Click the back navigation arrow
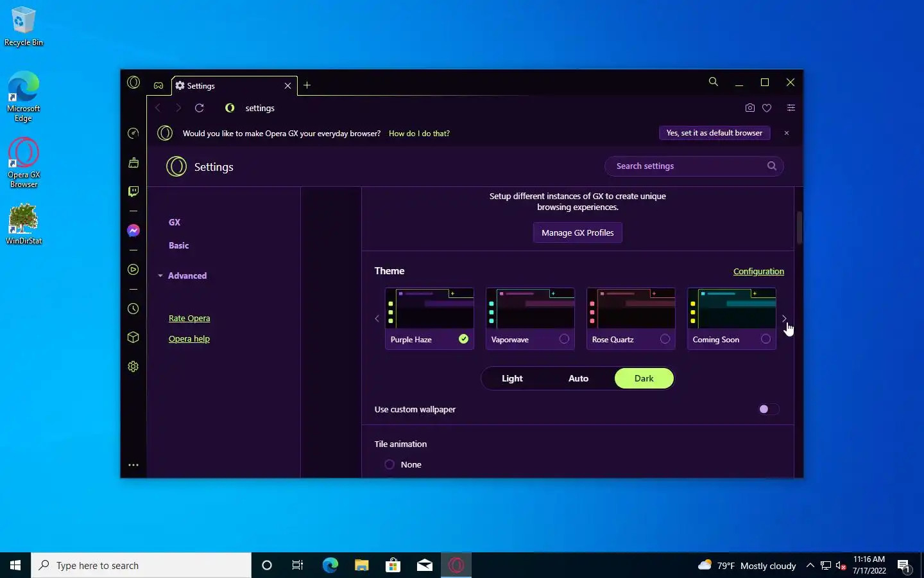 [158, 108]
